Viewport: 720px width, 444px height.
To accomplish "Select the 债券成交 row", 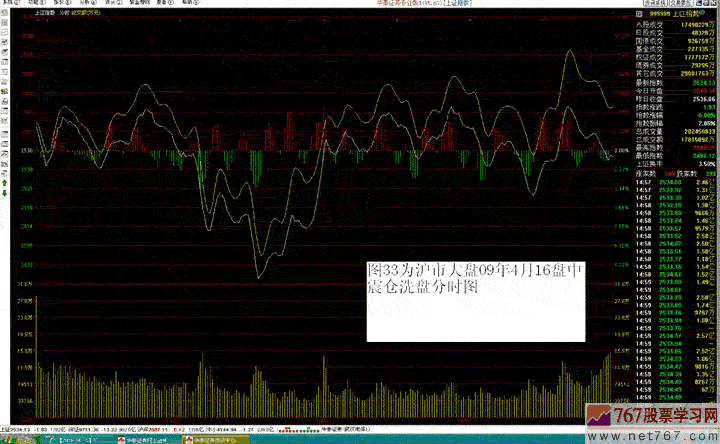I will click(x=675, y=66).
